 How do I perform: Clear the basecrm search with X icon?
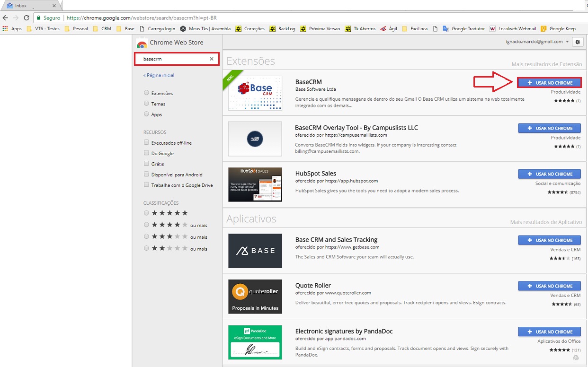point(212,59)
